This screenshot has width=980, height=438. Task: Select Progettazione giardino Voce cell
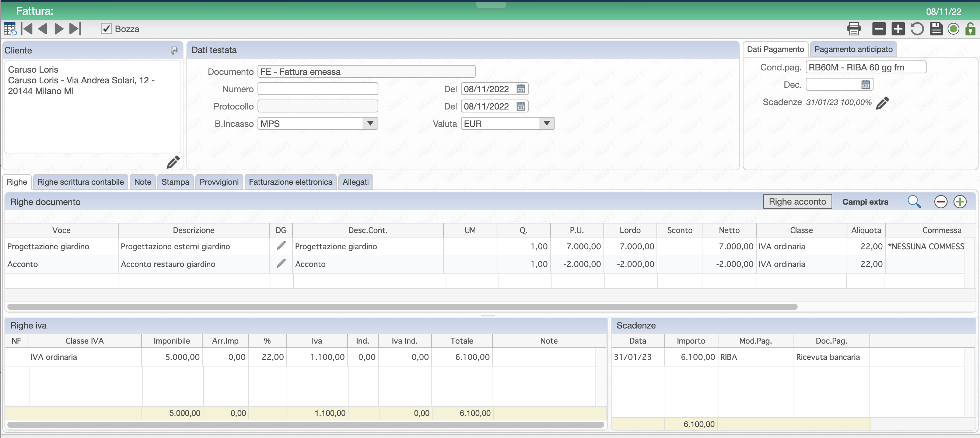62,246
